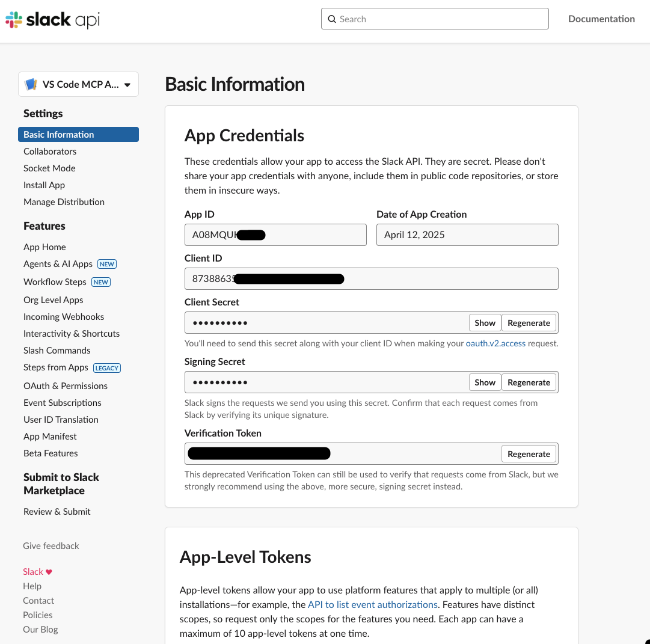Regenerate the Verification Token
This screenshot has height=644, width=650.
(x=529, y=453)
